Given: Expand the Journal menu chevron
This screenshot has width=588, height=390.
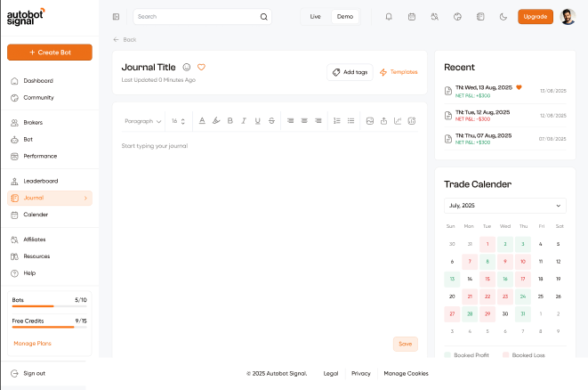Looking at the screenshot, I should tap(85, 198).
